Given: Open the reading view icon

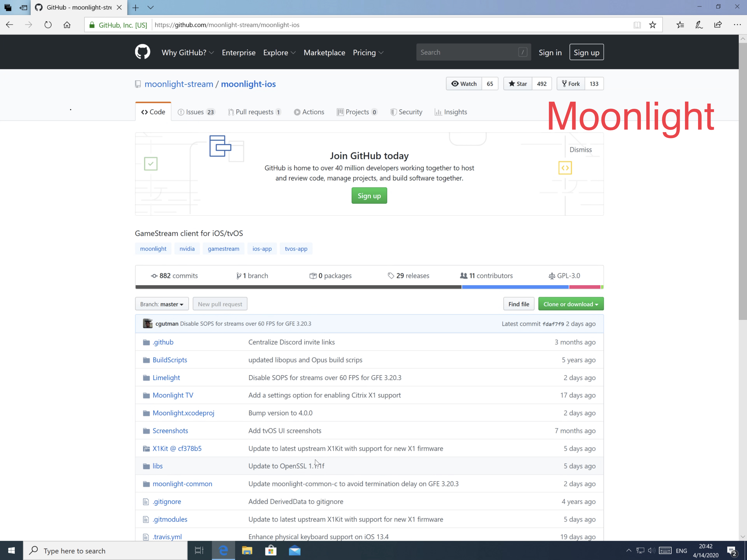Looking at the screenshot, I should (x=637, y=25).
